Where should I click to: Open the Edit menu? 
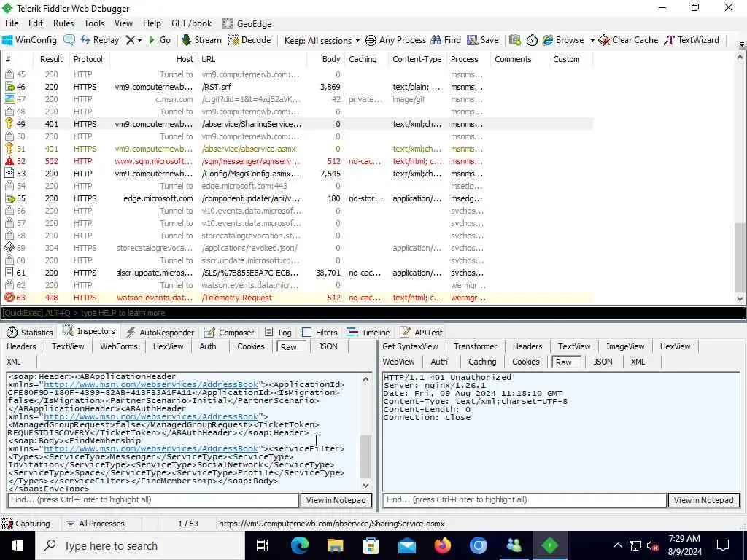[x=36, y=23]
